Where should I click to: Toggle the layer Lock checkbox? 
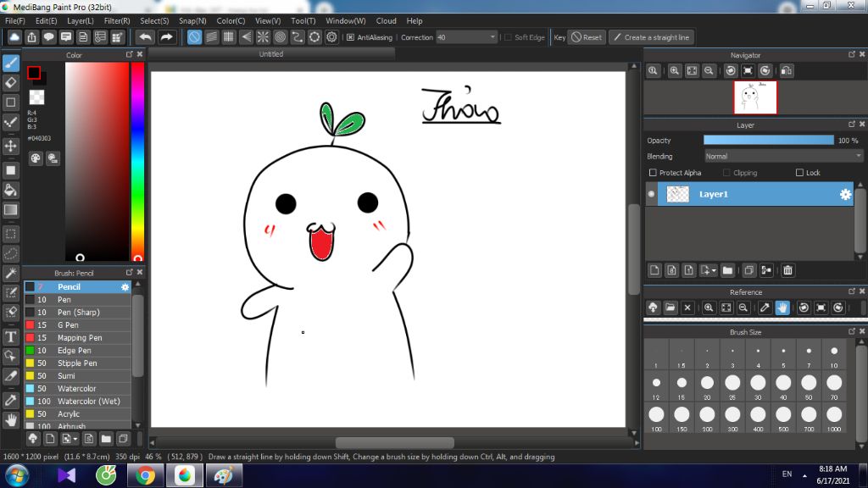[799, 173]
